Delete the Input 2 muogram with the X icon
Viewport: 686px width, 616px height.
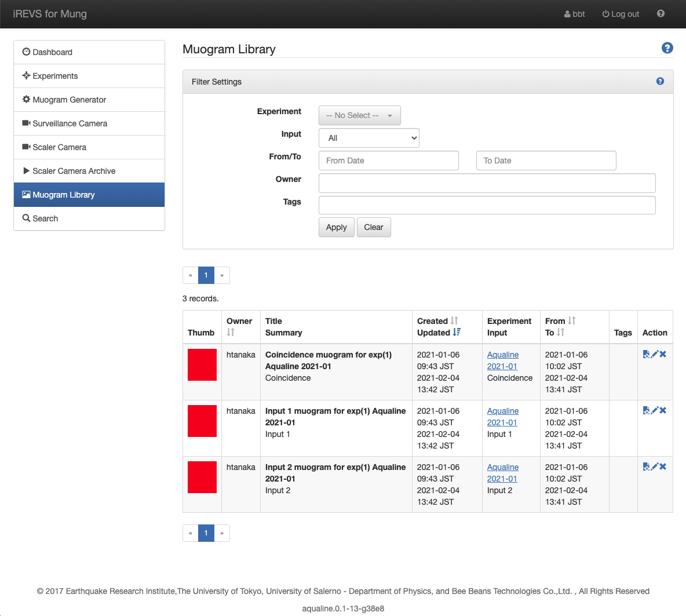tap(663, 466)
